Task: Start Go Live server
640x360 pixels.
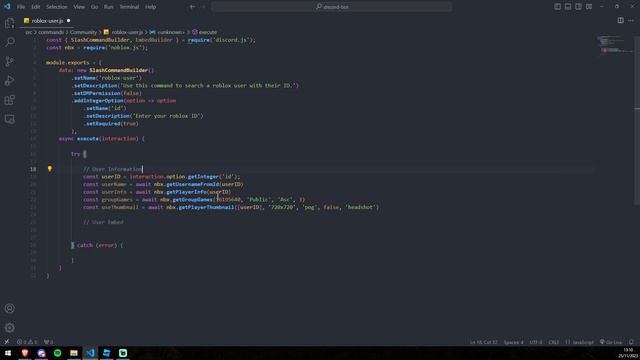Action: click(x=611, y=342)
